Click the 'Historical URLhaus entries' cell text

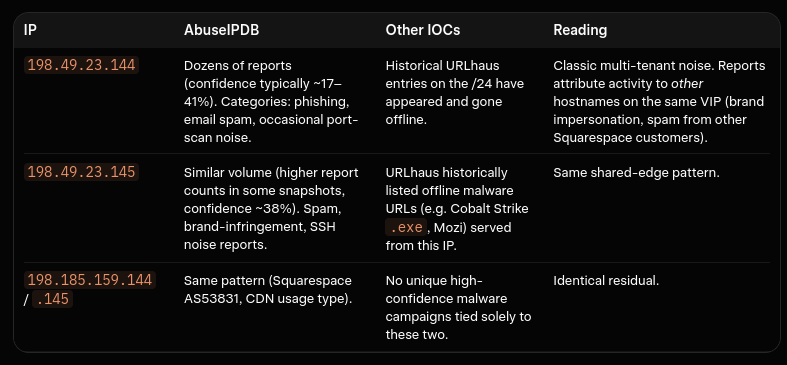pos(455,93)
